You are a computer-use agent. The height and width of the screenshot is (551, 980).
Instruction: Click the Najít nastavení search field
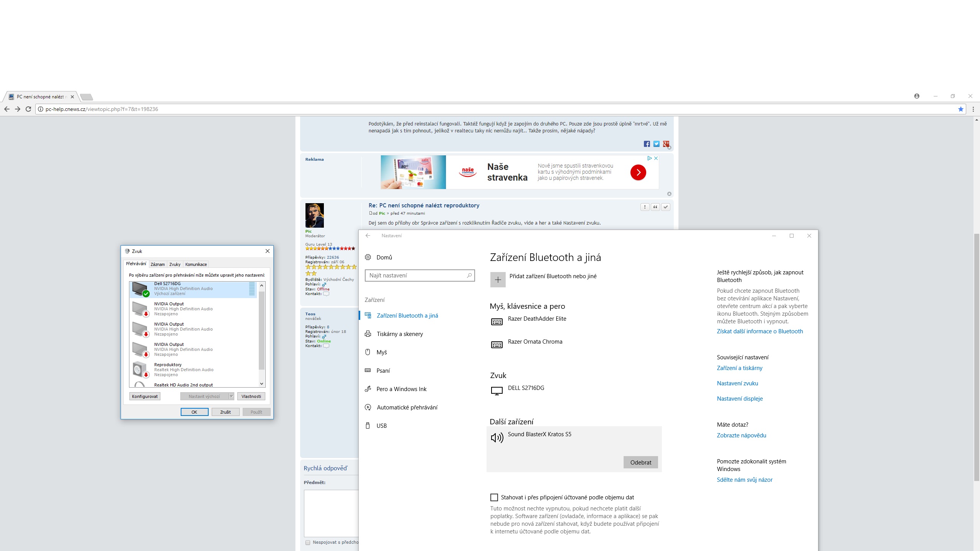[416, 275]
